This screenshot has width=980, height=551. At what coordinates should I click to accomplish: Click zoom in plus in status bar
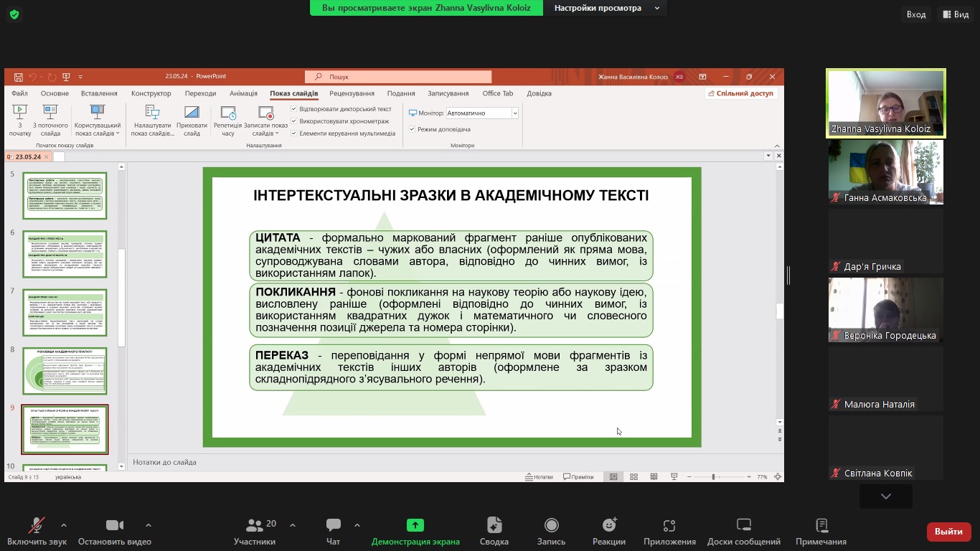(x=749, y=476)
